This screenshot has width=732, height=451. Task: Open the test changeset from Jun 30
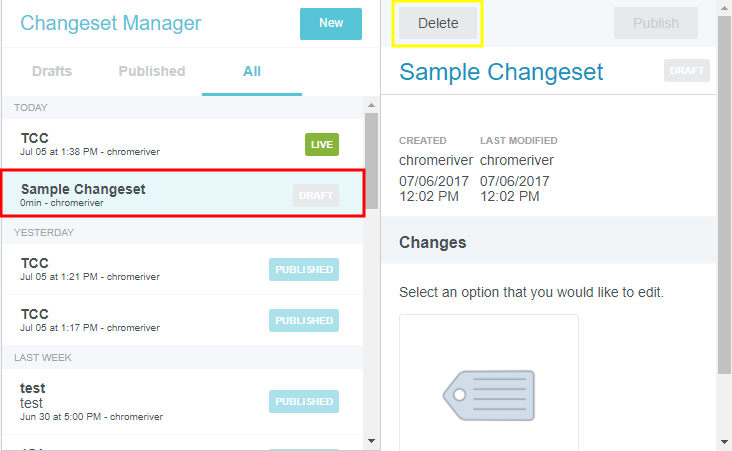coord(150,401)
